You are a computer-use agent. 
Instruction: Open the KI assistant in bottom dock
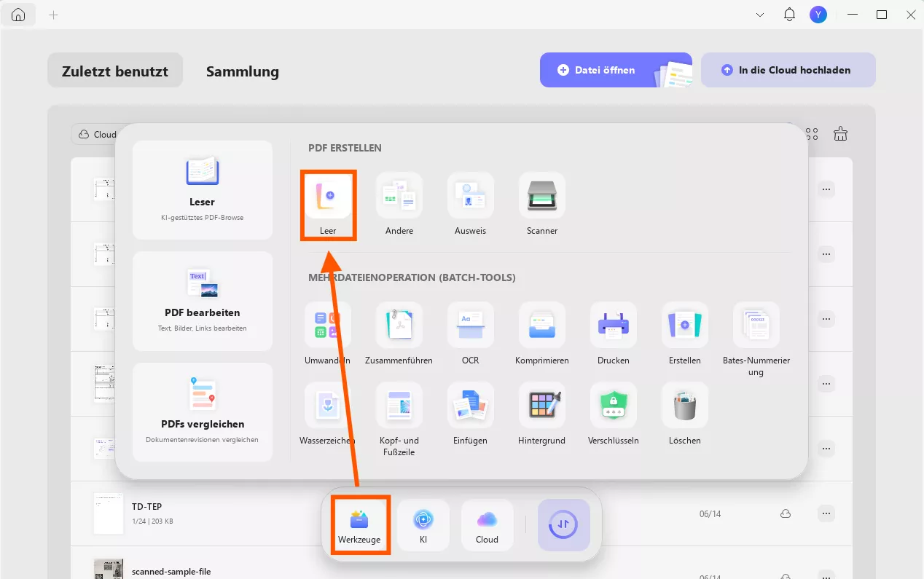pyautogui.click(x=423, y=525)
